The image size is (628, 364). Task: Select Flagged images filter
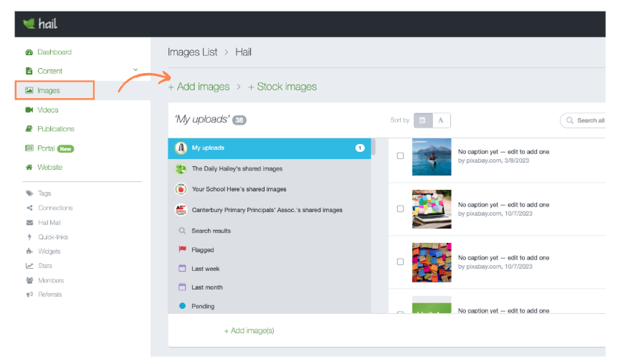[x=203, y=250]
